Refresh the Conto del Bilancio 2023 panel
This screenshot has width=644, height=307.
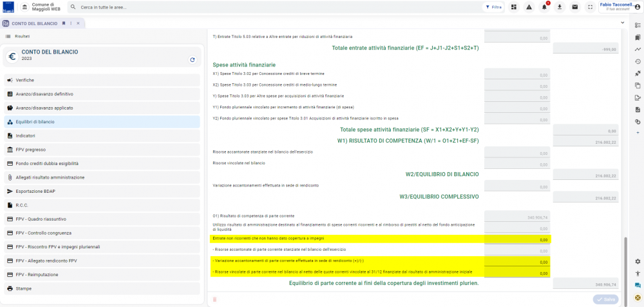[x=192, y=60]
